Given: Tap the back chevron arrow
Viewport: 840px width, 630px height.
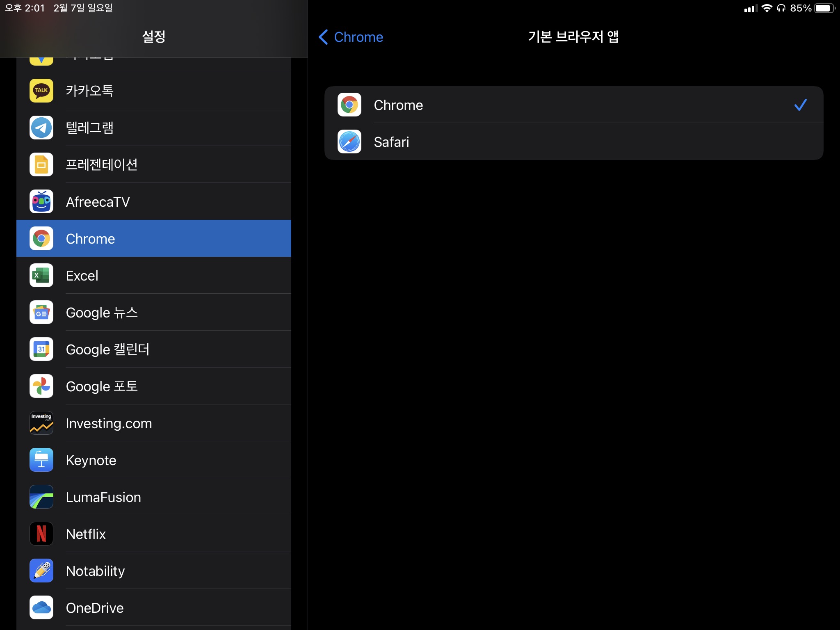Looking at the screenshot, I should (x=323, y=37).
